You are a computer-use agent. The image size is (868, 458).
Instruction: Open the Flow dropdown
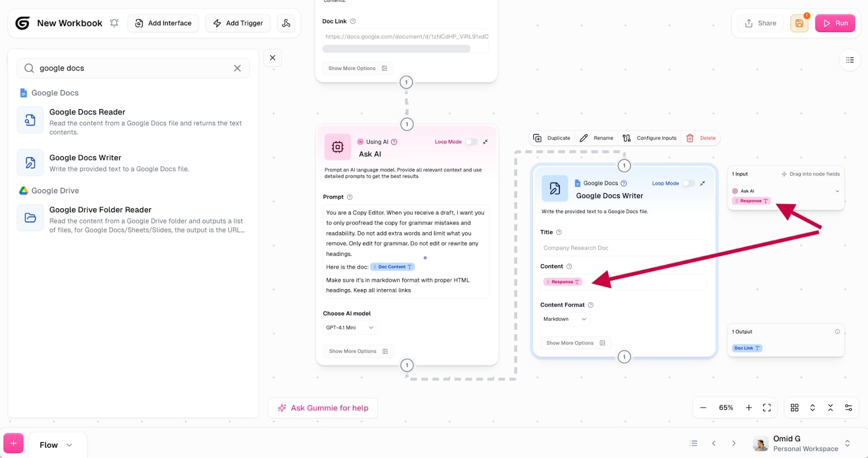tap(56, 445)
